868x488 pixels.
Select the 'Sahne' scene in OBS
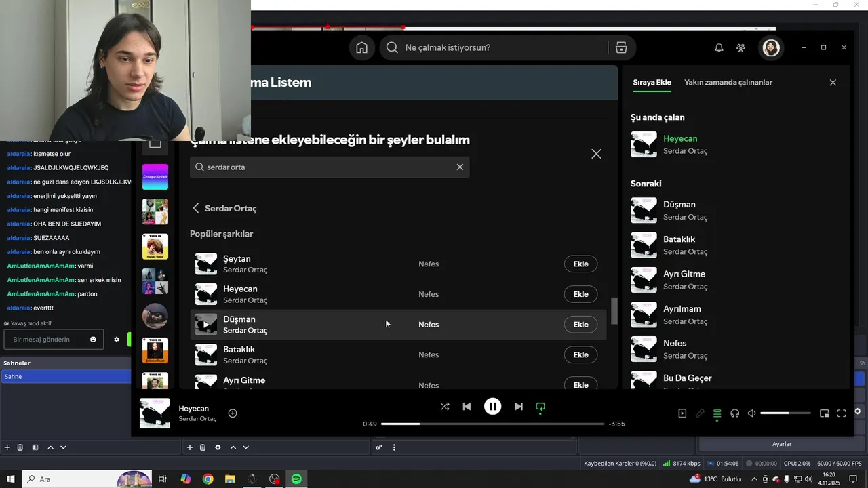tap(66, 377)
